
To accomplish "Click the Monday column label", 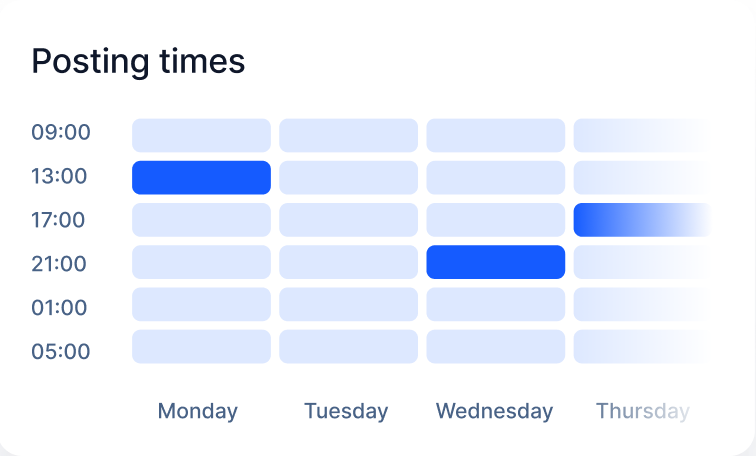I will [x=198, y=411].
